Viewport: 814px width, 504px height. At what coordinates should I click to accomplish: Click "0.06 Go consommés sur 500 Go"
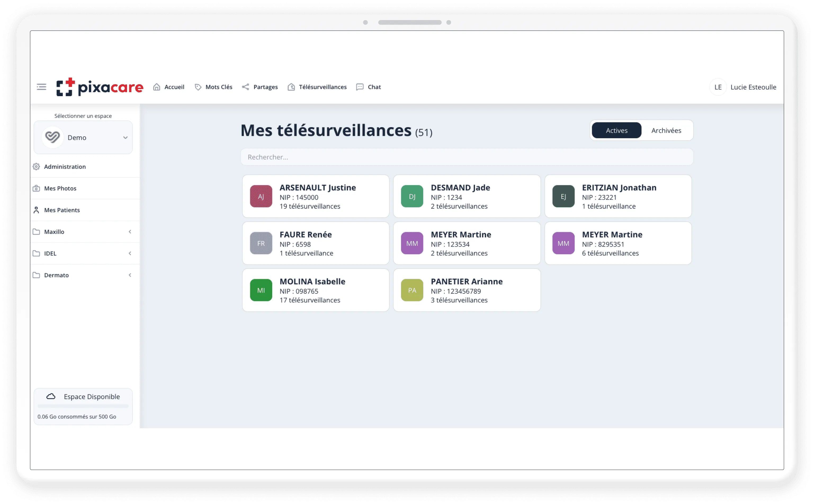tap(77, 416)
